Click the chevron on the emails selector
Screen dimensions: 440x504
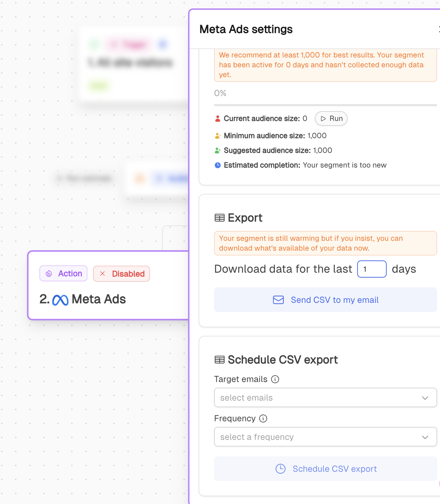425,398
